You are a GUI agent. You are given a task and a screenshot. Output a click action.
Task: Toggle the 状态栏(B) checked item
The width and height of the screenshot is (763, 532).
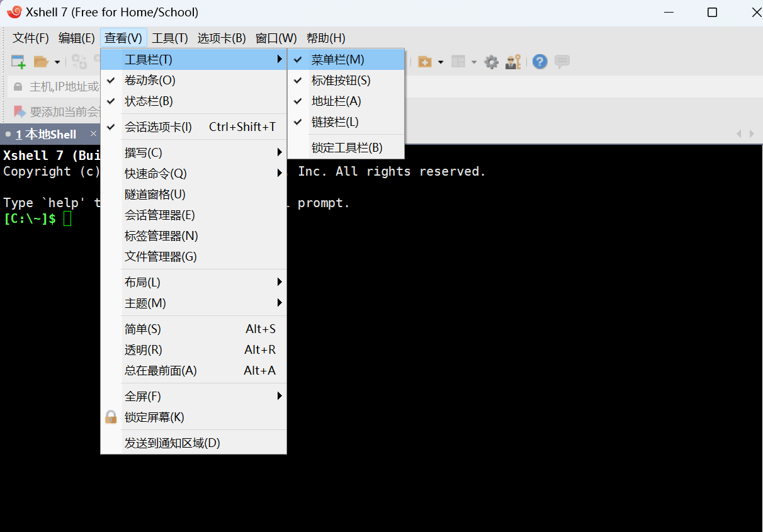click(x=193, y=101)
